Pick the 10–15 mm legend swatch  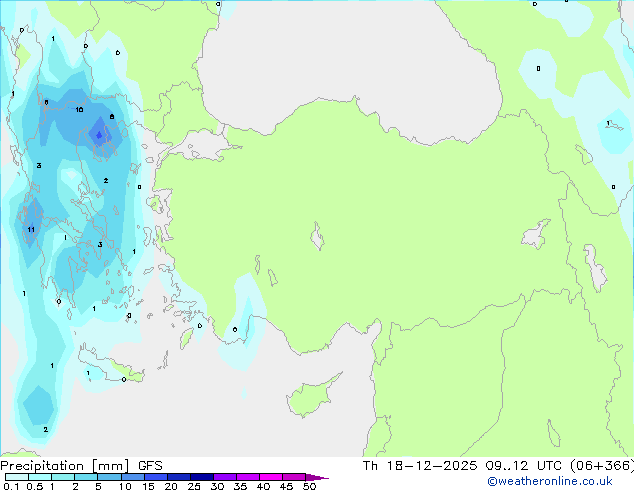[x=133, y=477]
